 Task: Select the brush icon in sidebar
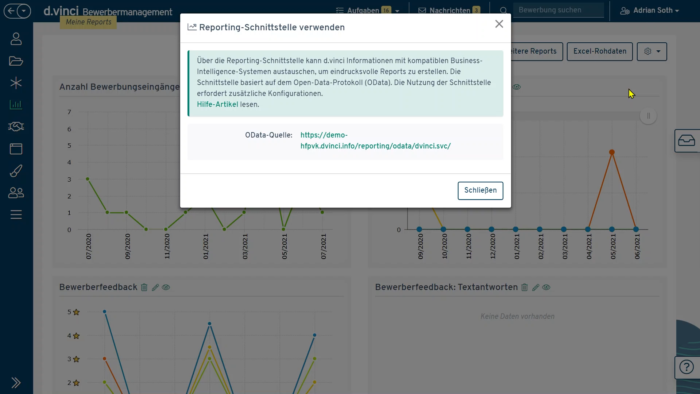pos(16,170)
